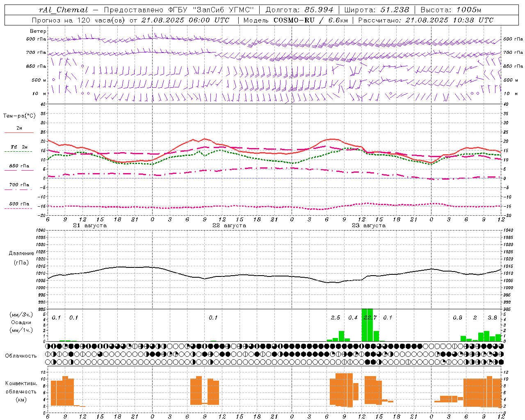This screenshot has height=420, width=525.
Task: Click the Осадки panel label
Action: tap(21, 322)
